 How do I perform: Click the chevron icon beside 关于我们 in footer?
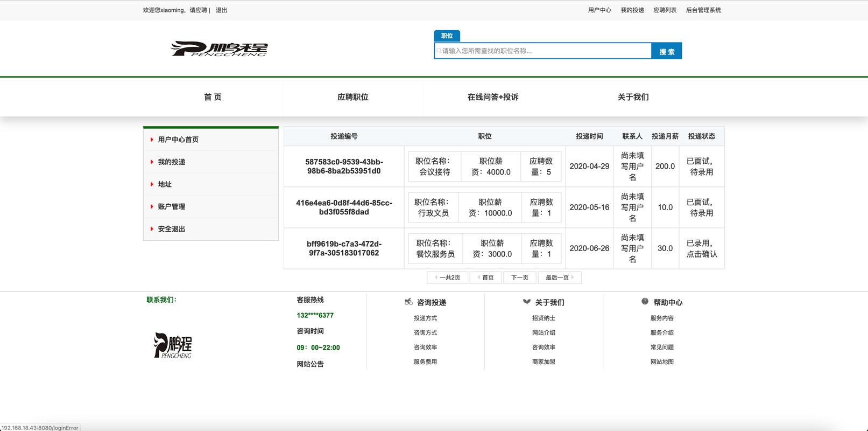527,302
